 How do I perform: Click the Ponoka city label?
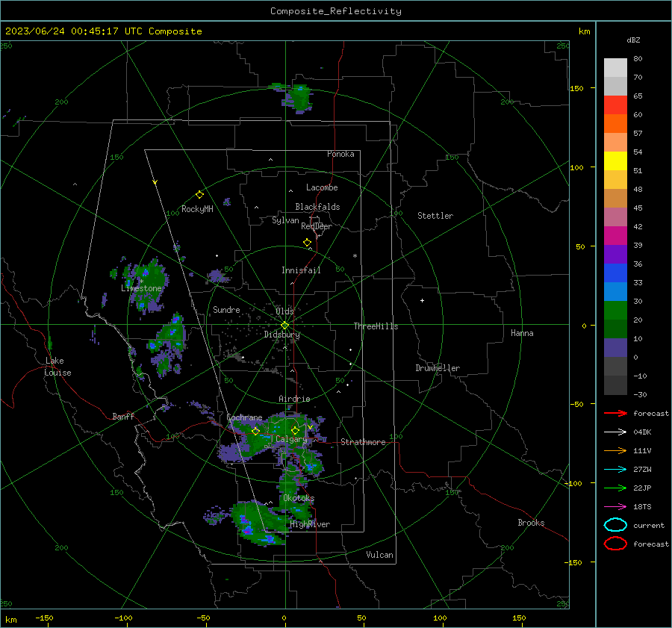click(340, 154)
